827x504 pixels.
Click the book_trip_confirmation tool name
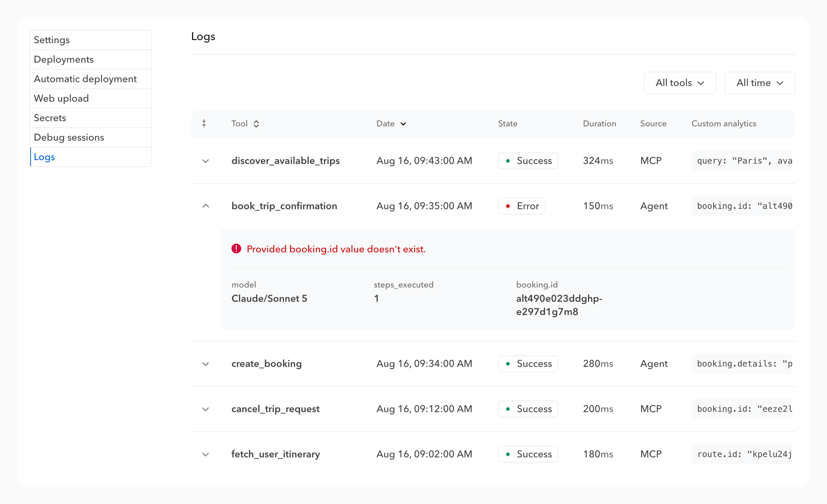pyautogui.click(x=284, y=206)
